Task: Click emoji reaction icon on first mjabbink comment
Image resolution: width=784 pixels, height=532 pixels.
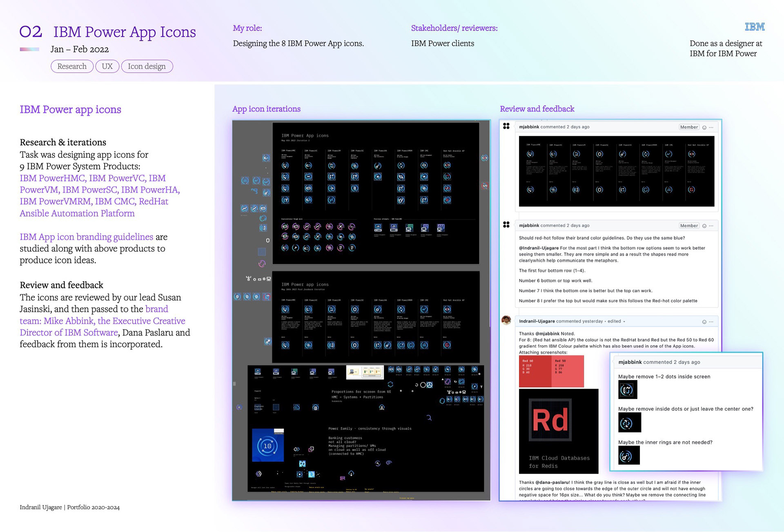Action: pyautogui.click(x=704, y=128)
